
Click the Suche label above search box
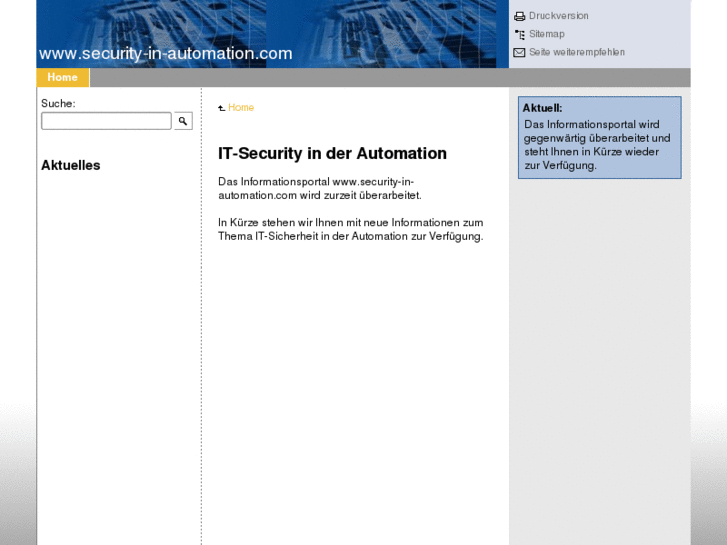[58, 103]
